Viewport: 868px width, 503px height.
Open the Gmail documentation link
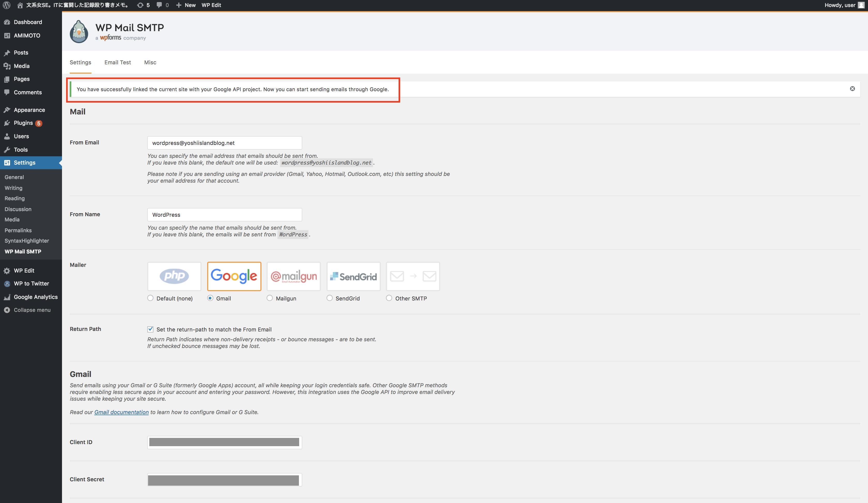click(x=122, y=412)
